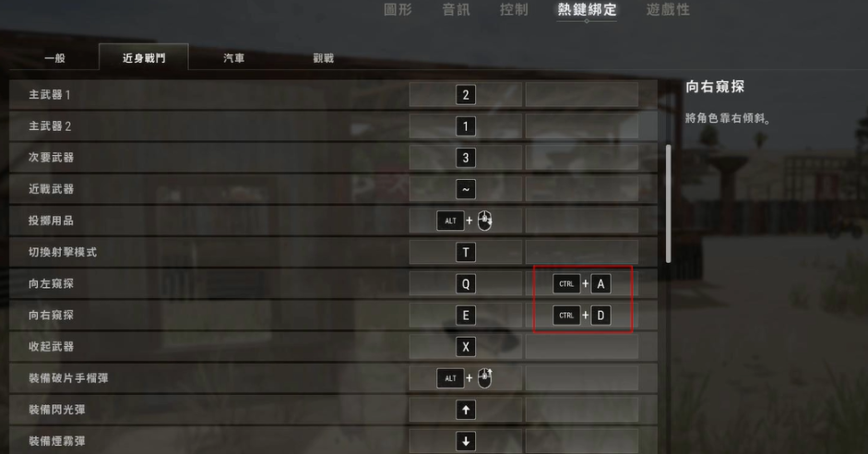Select the down arrow key binding for 裝備煙霧彈
The image size is (868, 454).
click(466, 441)
